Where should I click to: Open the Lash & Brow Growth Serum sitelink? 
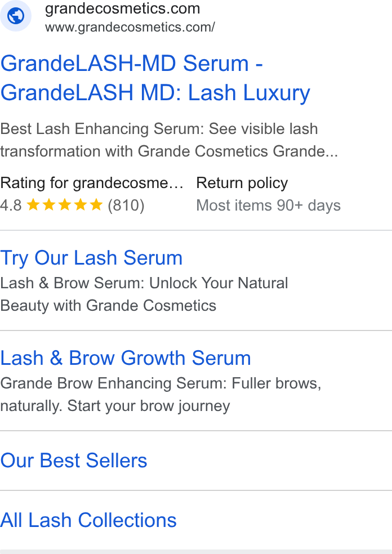click(x=126, y=358)
